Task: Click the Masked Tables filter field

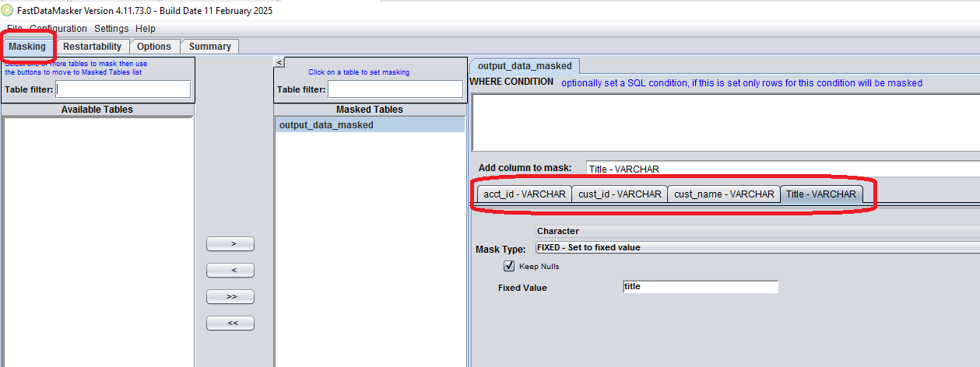Action: click(395, 89)
